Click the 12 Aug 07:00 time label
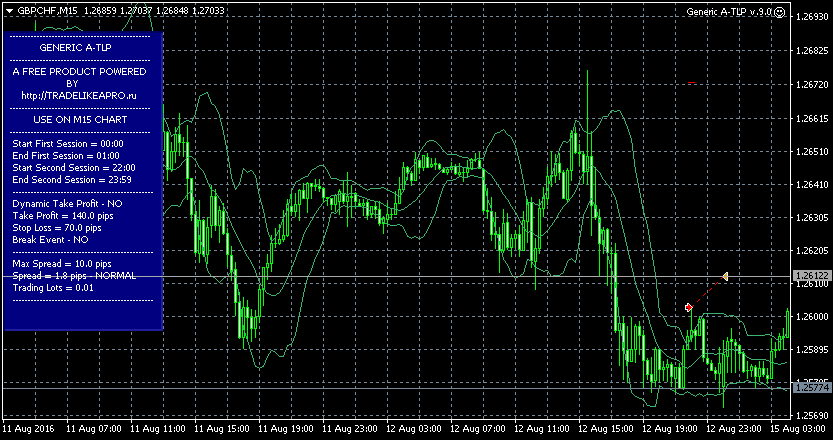833x440 pixels. 478,428
